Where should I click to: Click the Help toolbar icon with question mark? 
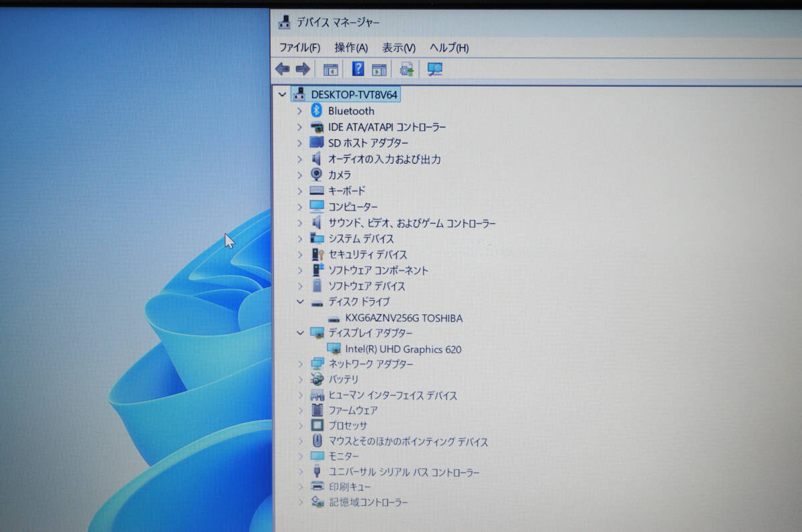[x=358, y=69]
